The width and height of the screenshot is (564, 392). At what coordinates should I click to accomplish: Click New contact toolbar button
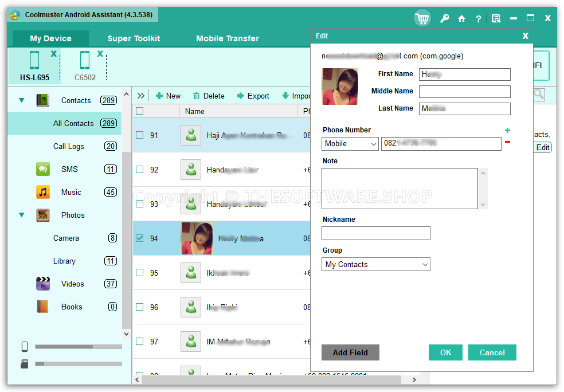pos(168,96)
